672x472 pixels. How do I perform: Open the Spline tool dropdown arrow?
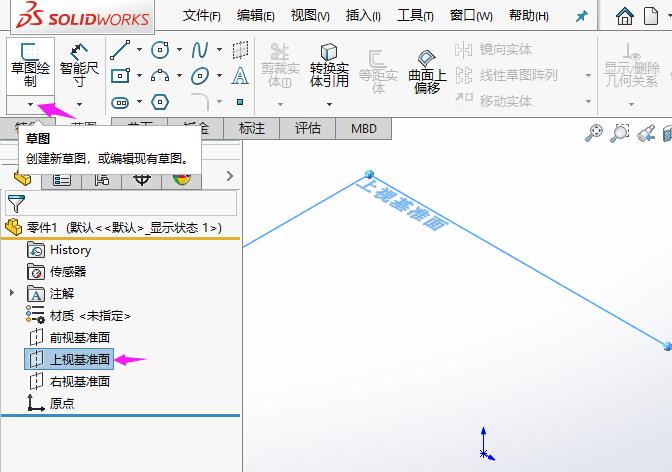coord(219,50)
